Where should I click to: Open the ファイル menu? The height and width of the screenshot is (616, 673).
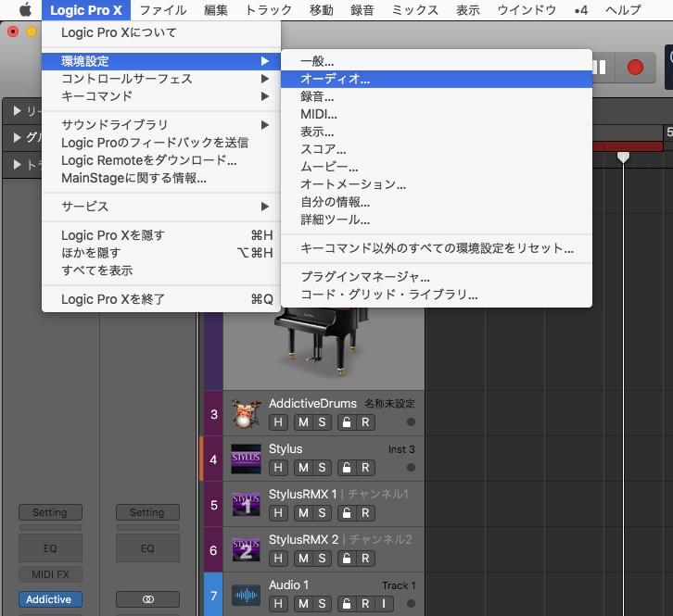pyautogui.click(x=163, y=10)
